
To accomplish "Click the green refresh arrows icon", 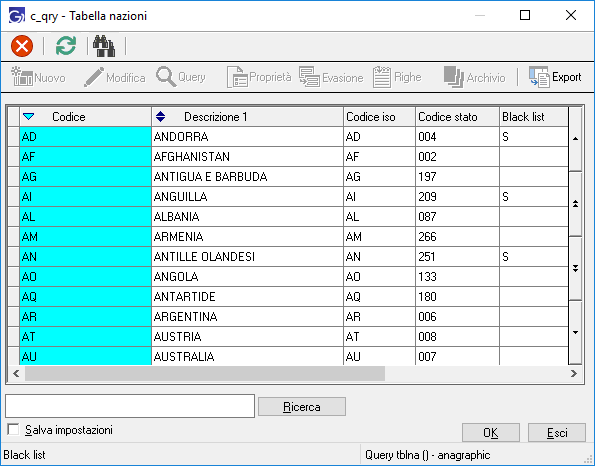I will tap(66, 46).
